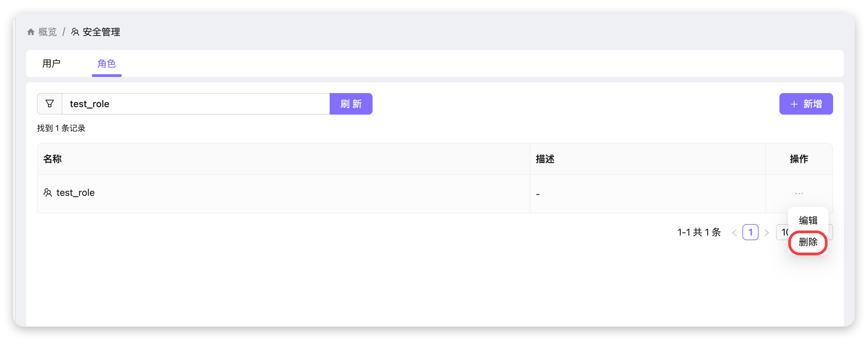This screenshot has height=340, width=868.
Task: Go to the next page arrow
Action: click(767, 232)
